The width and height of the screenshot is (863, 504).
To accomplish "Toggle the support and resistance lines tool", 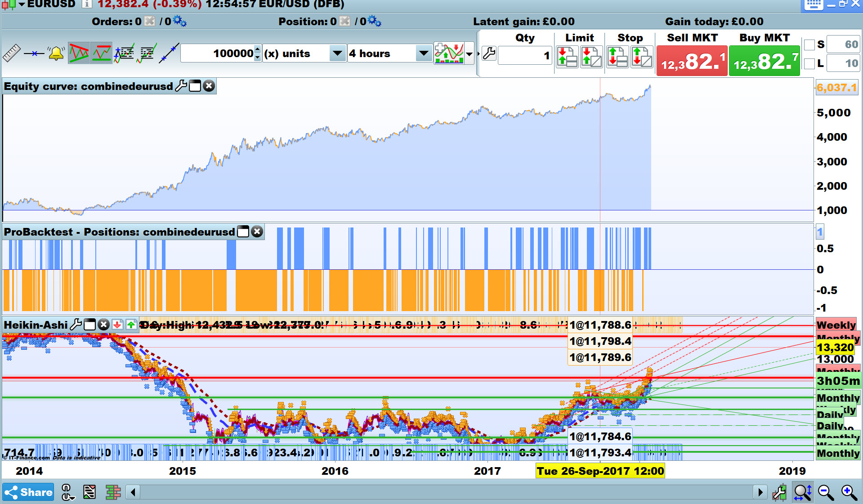I will click(101, 54).
